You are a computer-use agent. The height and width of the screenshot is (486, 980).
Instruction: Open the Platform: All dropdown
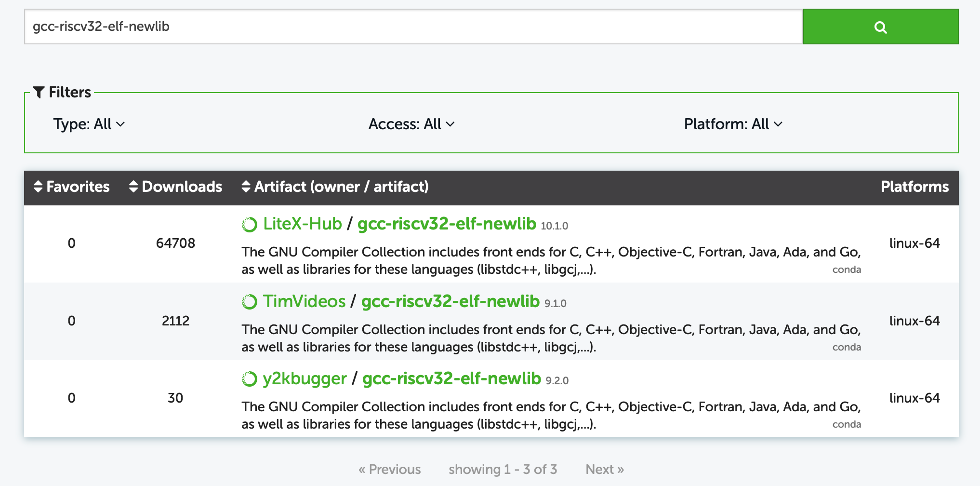(x=732, y=124)
